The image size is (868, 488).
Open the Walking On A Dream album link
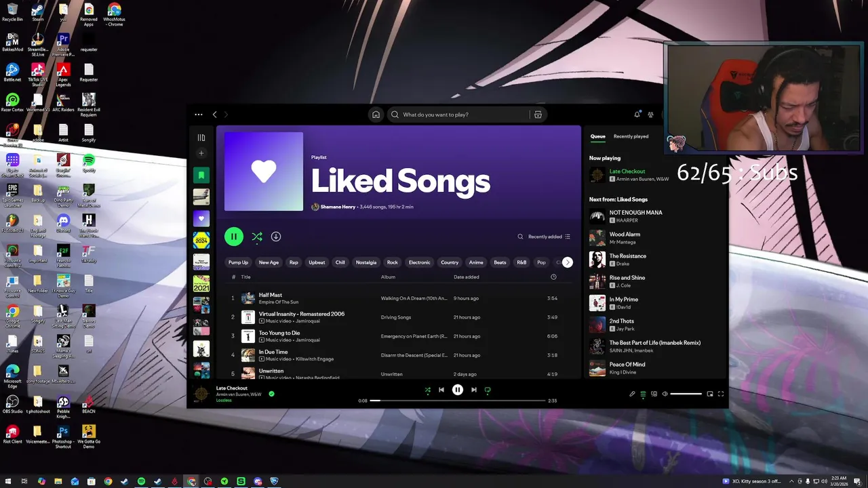coord(414,298)
